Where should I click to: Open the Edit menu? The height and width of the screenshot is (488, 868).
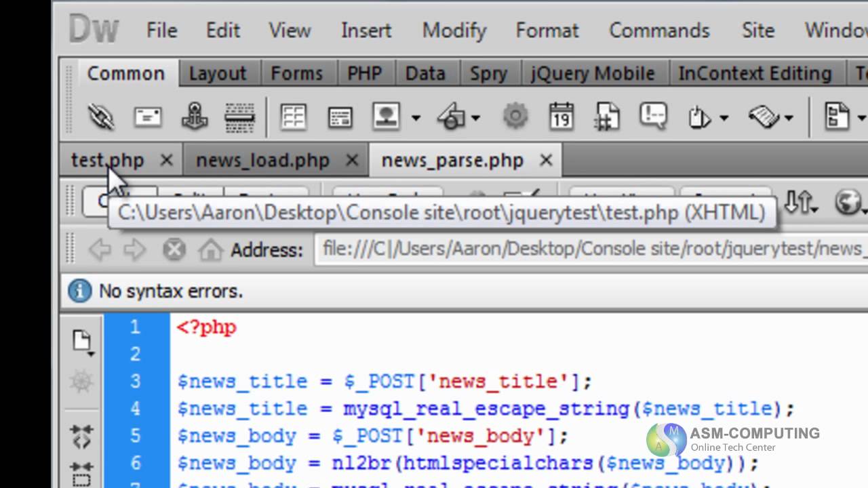click(x=223, y=30)
